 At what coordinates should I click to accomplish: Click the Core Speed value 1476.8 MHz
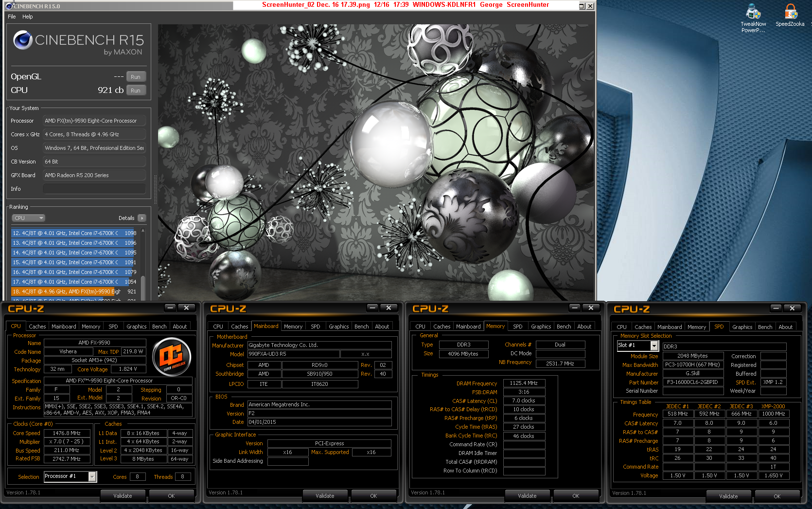pyautogui.click(x=67, y=433)
